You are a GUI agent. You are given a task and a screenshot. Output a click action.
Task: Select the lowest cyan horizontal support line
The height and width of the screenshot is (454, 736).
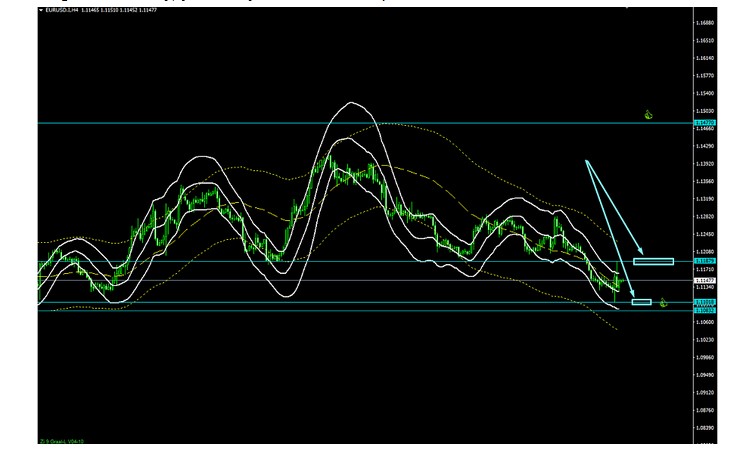[x=300, y=311]
